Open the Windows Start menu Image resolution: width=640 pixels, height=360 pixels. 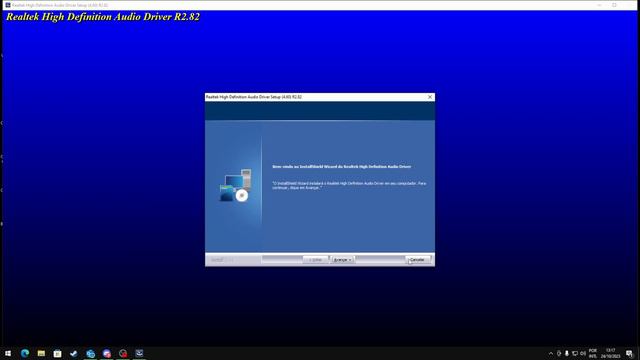tap(8, 353)
